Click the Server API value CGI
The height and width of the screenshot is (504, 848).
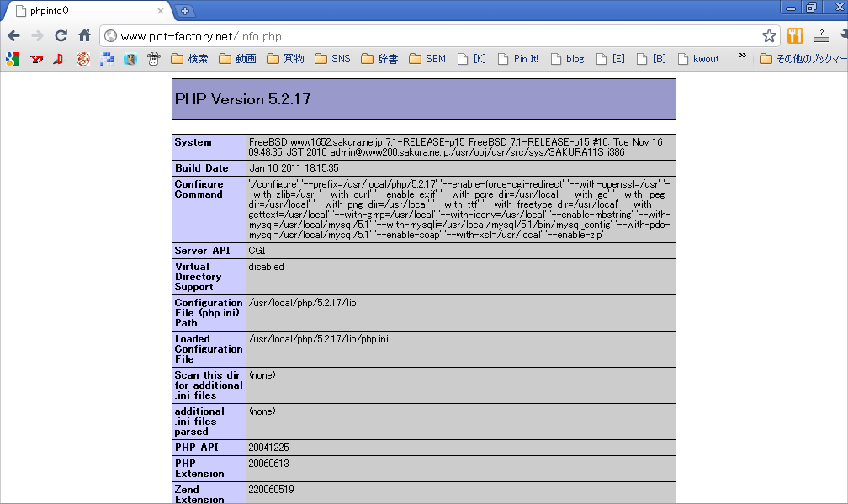point(257,251)
